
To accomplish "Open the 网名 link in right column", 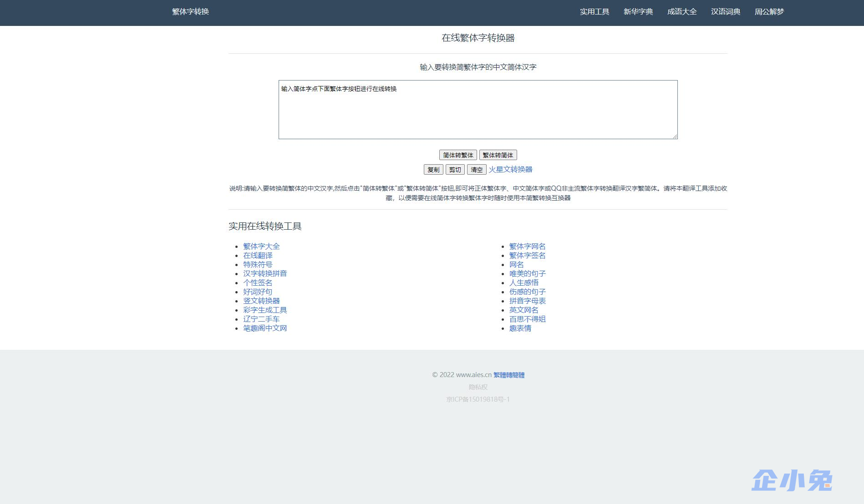I will pyautogui.click(x=516, y=264).
